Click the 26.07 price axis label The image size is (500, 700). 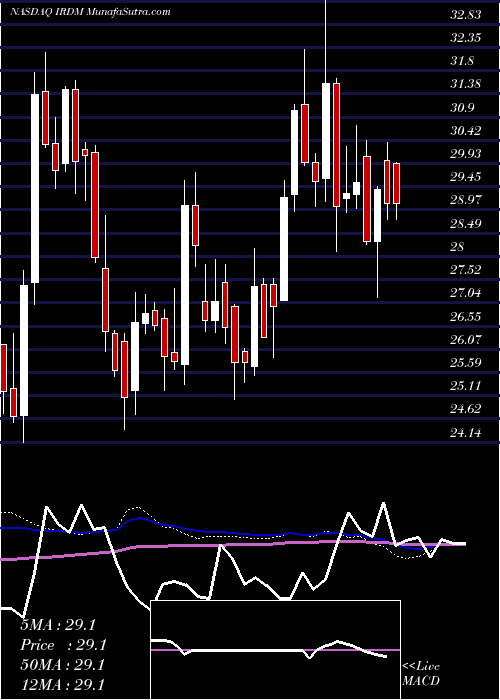point(466,339)
